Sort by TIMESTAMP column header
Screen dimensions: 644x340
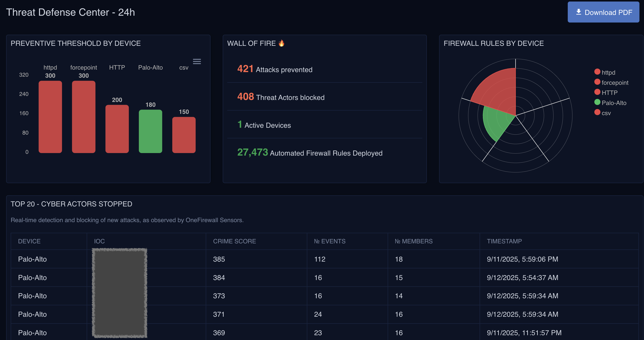click(x=504, y=241)
